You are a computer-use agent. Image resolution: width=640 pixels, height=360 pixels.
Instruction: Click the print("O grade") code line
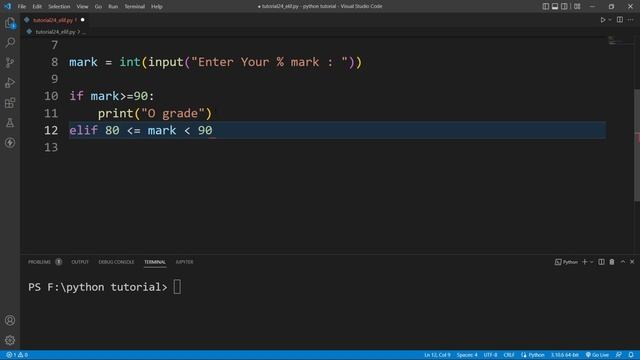click(x=155, y=113)
